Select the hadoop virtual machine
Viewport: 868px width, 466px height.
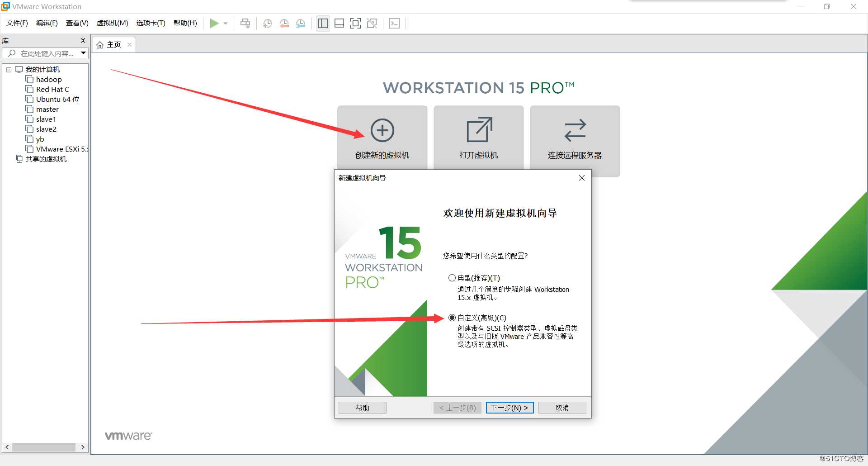coord(49,79)
